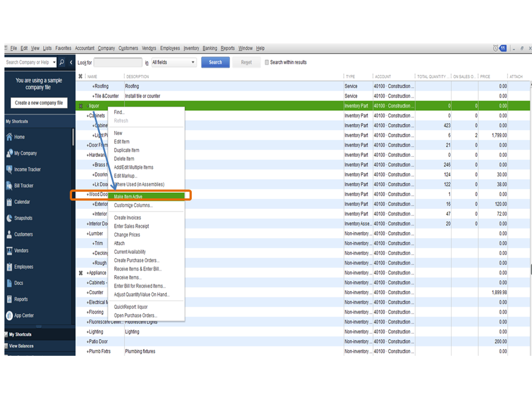The height and width of the screenshot is (399, 532).
Task: Select Duplicate Item from the context menu
Action: [x=126, y=150]
